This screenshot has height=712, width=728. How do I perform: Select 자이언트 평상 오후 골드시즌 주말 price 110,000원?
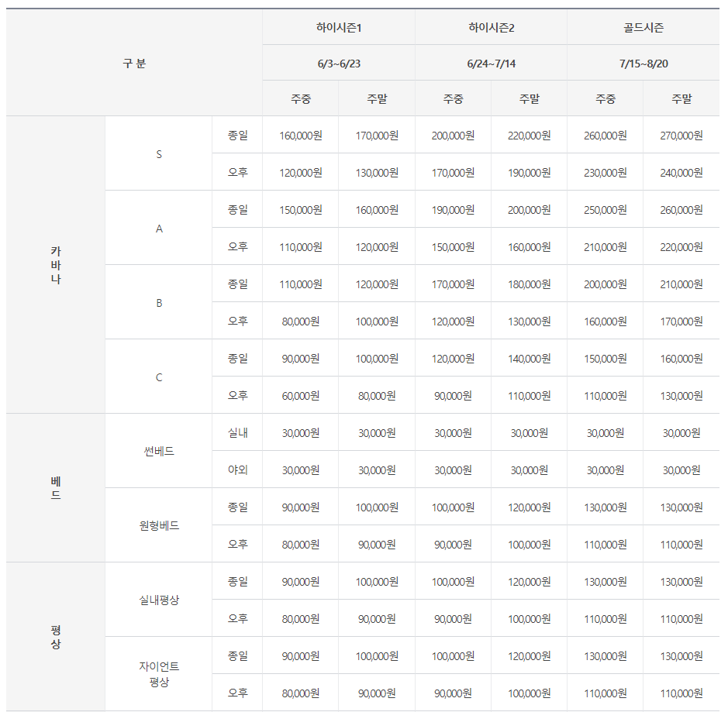click(681, 693)
